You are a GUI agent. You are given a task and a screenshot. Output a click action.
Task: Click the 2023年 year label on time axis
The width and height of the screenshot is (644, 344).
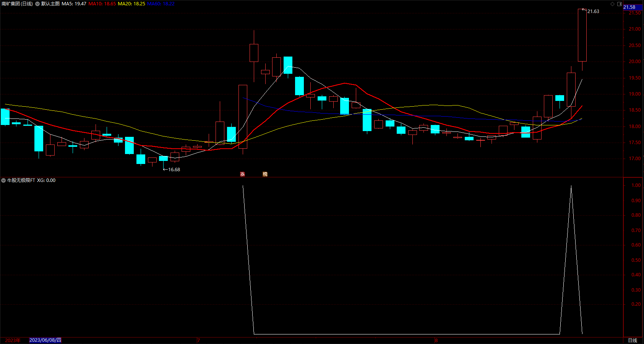point(13,340)
